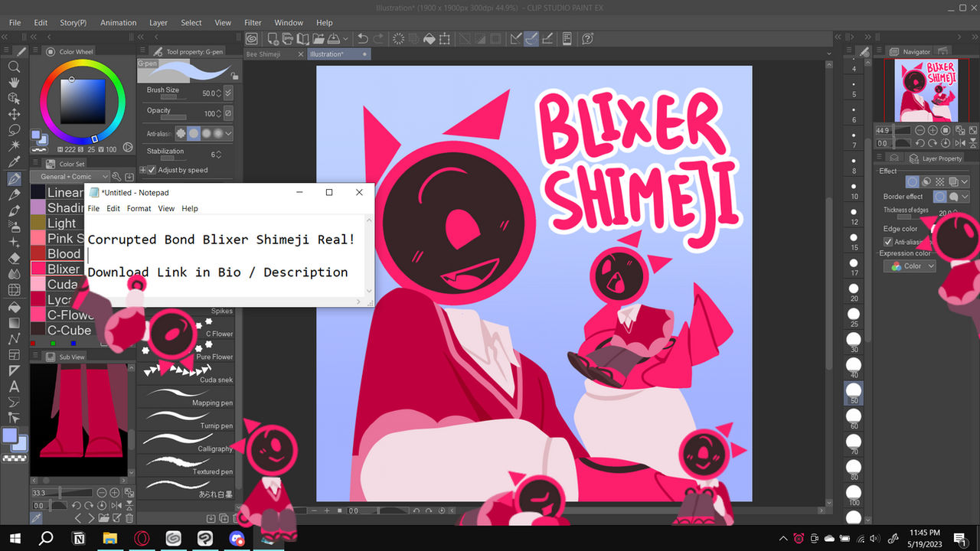Click the edit color set wrench icon
The height and width of the screenshot is (551, 980).
pyautogui.click(x=117, y=177)
